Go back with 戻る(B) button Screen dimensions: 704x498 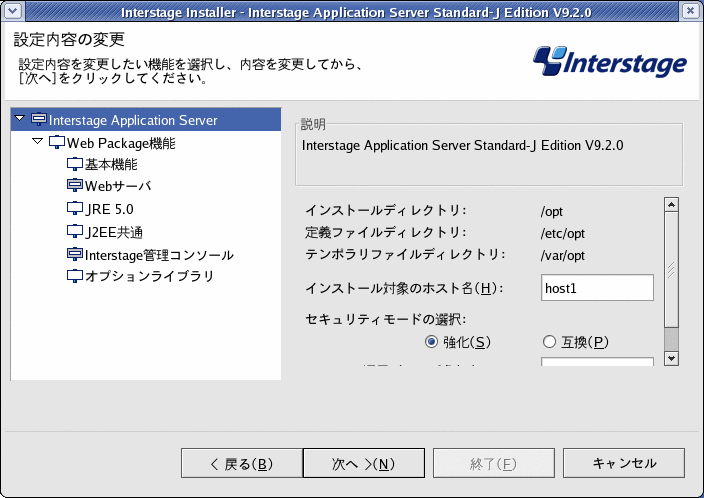(242, 463)
